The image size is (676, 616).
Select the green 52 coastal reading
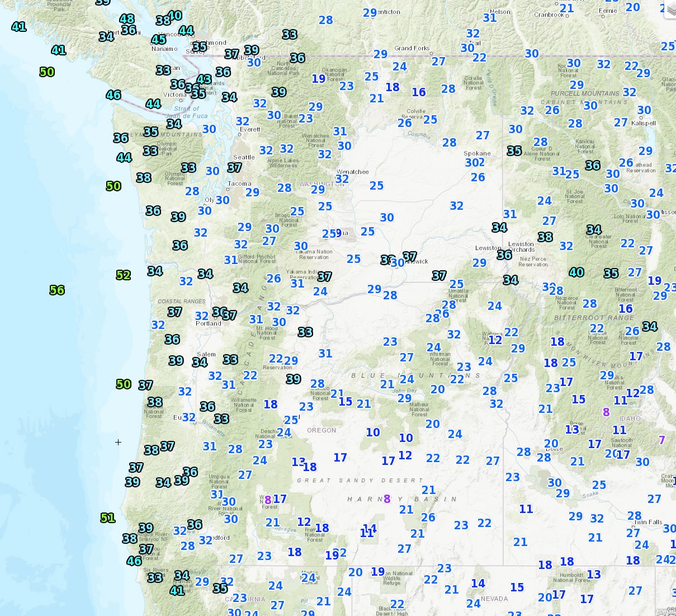coord(124,275)
